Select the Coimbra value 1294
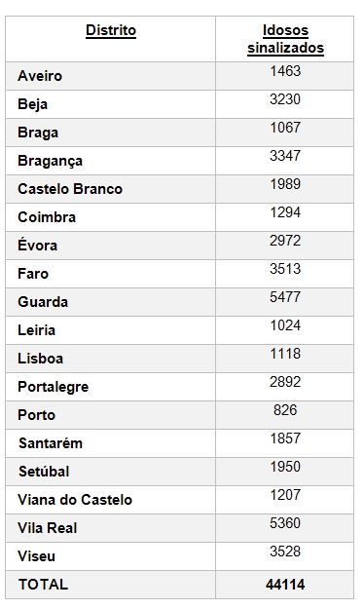The width and height of the screenshot is (364, 609). (285, 212)
